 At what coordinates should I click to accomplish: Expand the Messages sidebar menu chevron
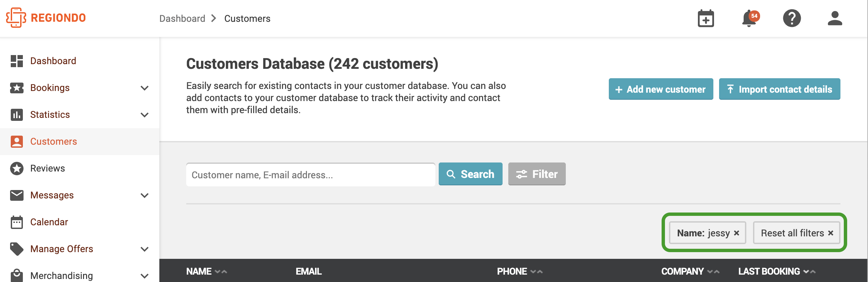point(145,195)
